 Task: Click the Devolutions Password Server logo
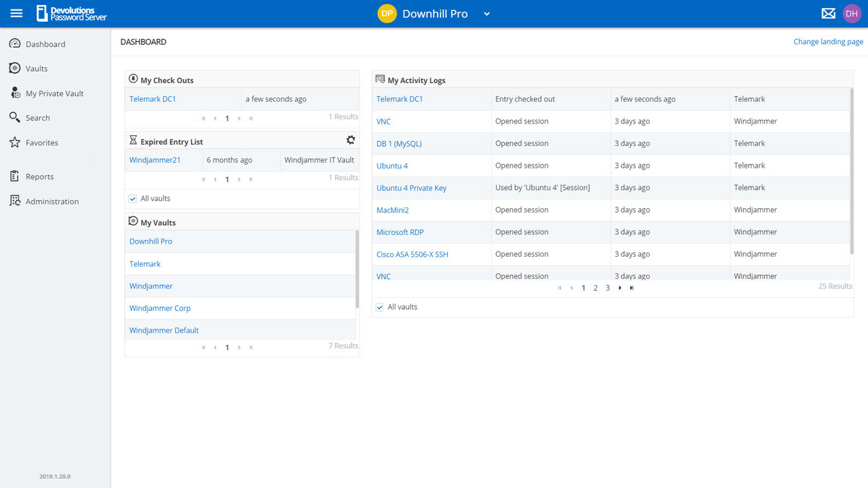click(x=72, y=14)
